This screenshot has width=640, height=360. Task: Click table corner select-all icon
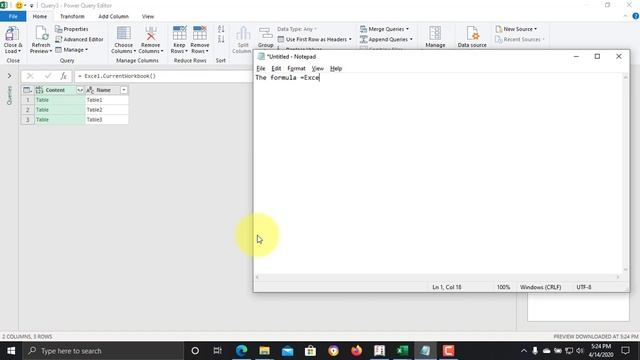point(27,90)
